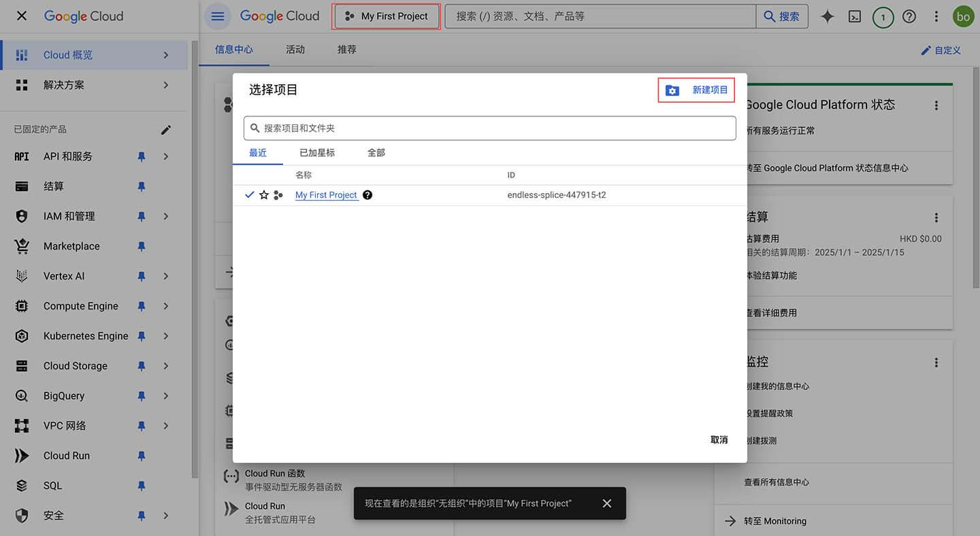This screenshot has height=536, width=980.
Task: Switch to the 最近 tab in dialog
Action: [x=258, y=153]
